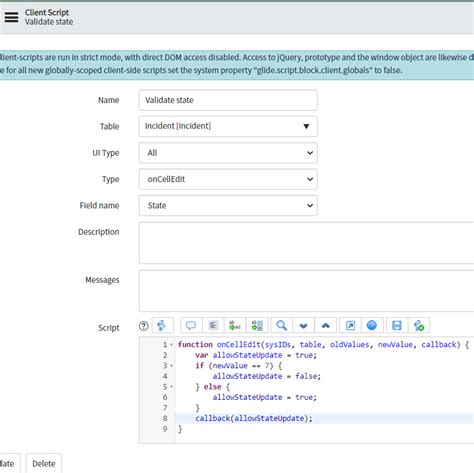Open the Type onCellEdit dropdown

(228, 179)
